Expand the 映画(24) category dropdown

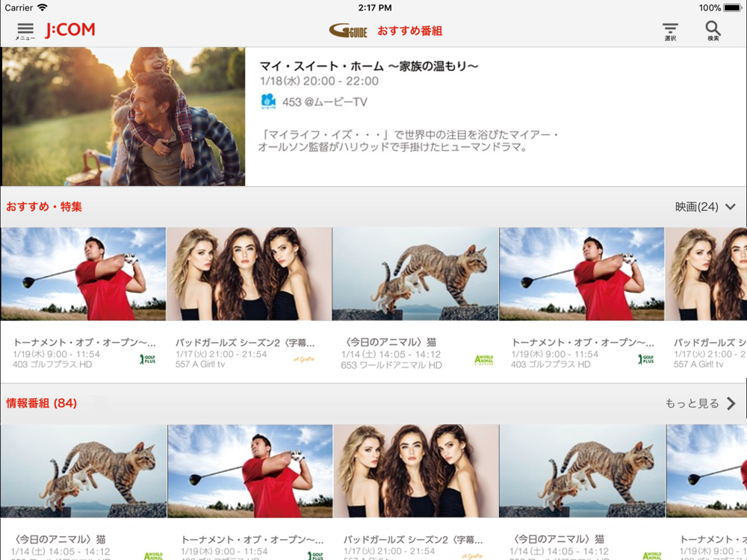(706, 207)
